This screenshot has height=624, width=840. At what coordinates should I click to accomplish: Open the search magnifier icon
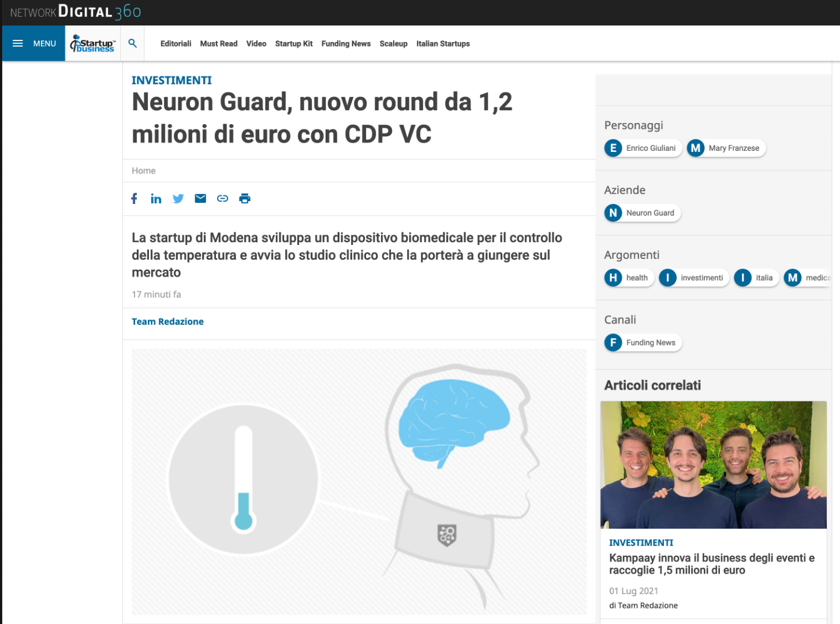[x=133, y=43]
